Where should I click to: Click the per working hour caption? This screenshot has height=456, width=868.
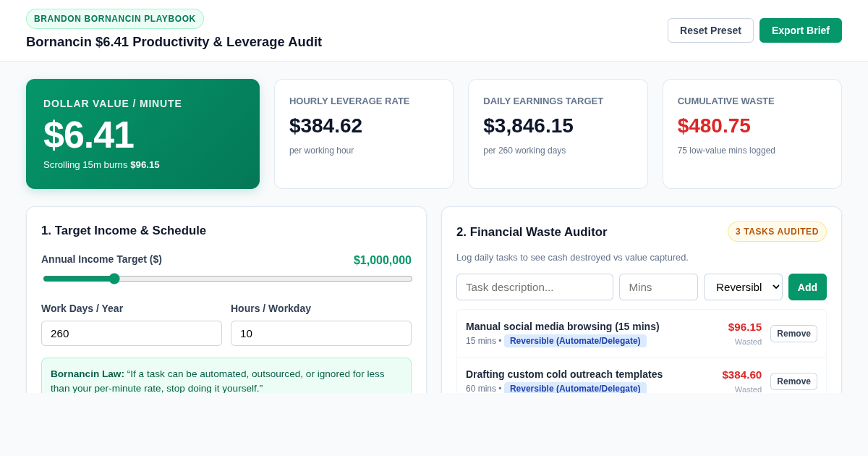[x=321, y=151]
